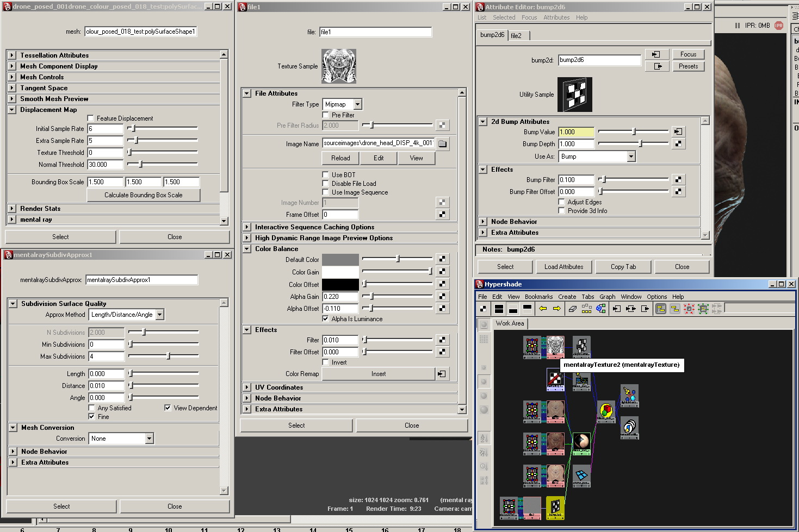Click the Default Color swatch in Color Balance

click(340, 260)
